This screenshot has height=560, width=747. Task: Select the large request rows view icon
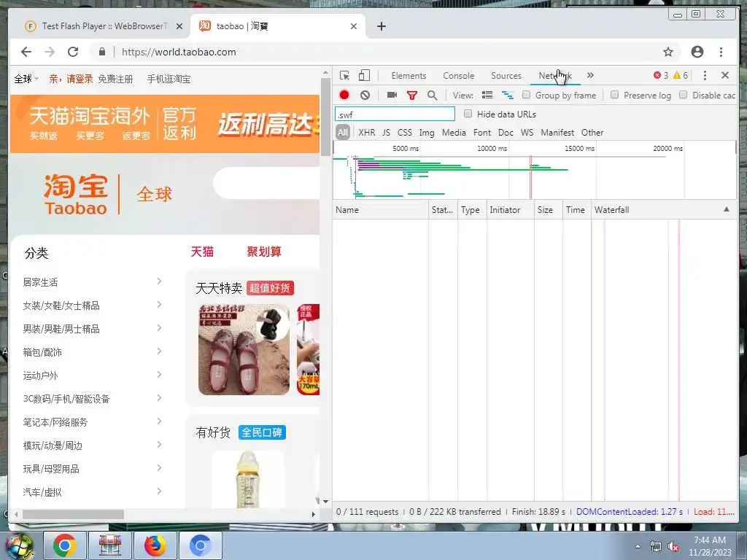[487, 95]
